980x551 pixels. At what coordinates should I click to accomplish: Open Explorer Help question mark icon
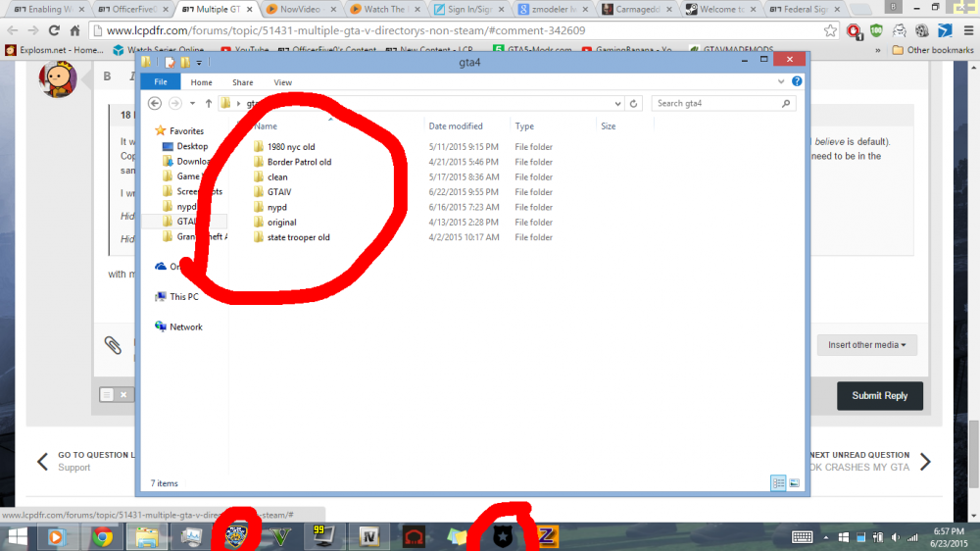pyautogui.click(x=797, y=81)
